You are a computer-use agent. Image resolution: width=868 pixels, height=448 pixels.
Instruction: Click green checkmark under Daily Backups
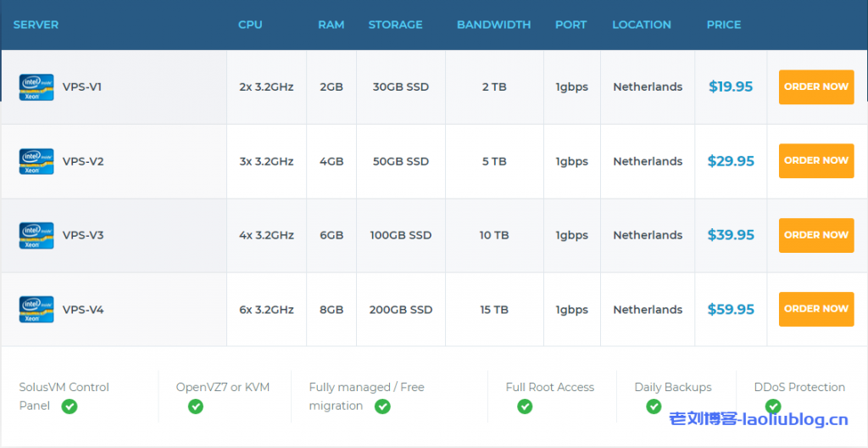(654, 406)
